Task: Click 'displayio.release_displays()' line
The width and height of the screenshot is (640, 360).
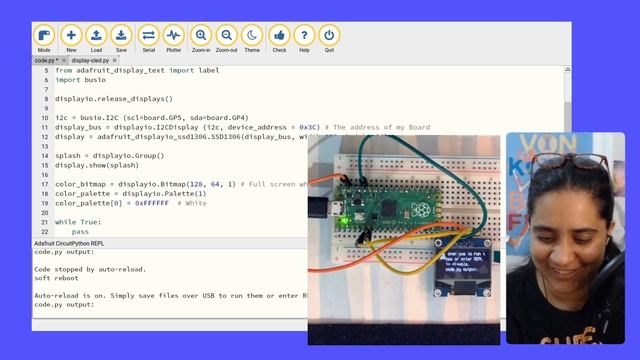Action: point(114,99)
